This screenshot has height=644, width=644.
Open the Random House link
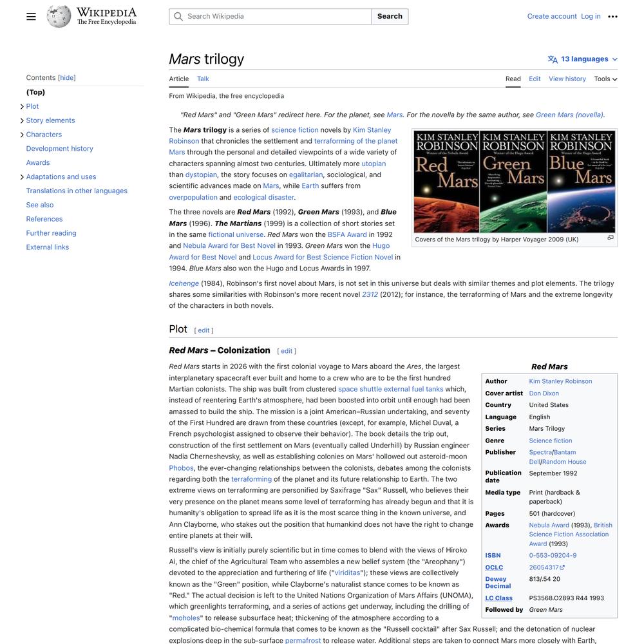point(564,462)
